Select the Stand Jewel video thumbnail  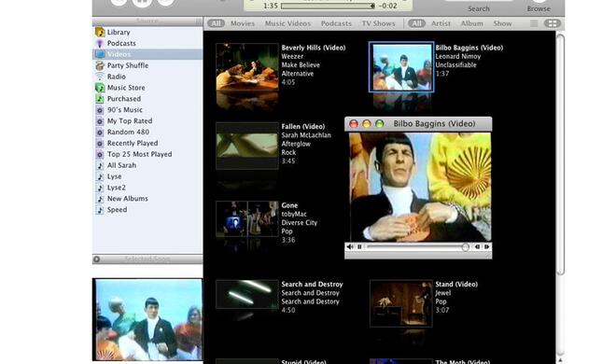click(401, 303)
